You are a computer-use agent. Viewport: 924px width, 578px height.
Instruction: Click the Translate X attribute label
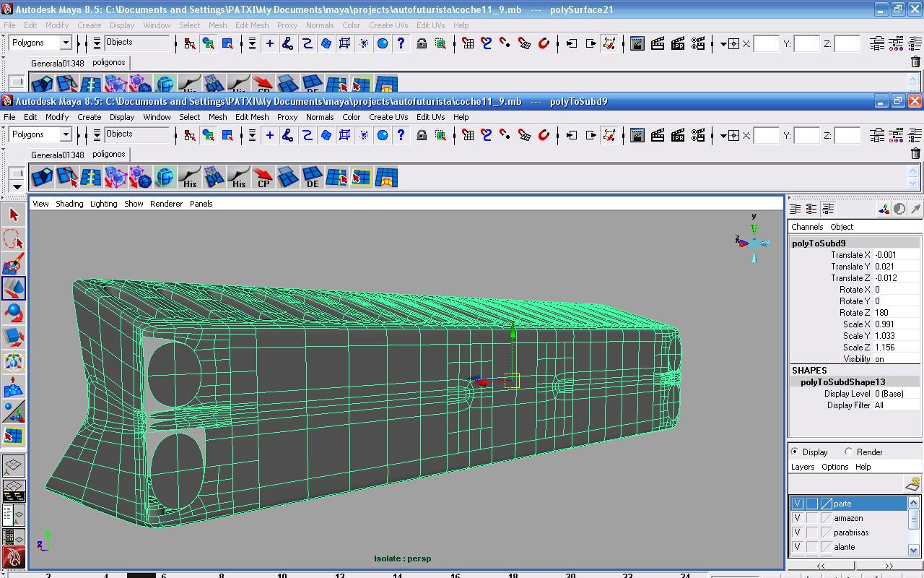tap(851, 255)
